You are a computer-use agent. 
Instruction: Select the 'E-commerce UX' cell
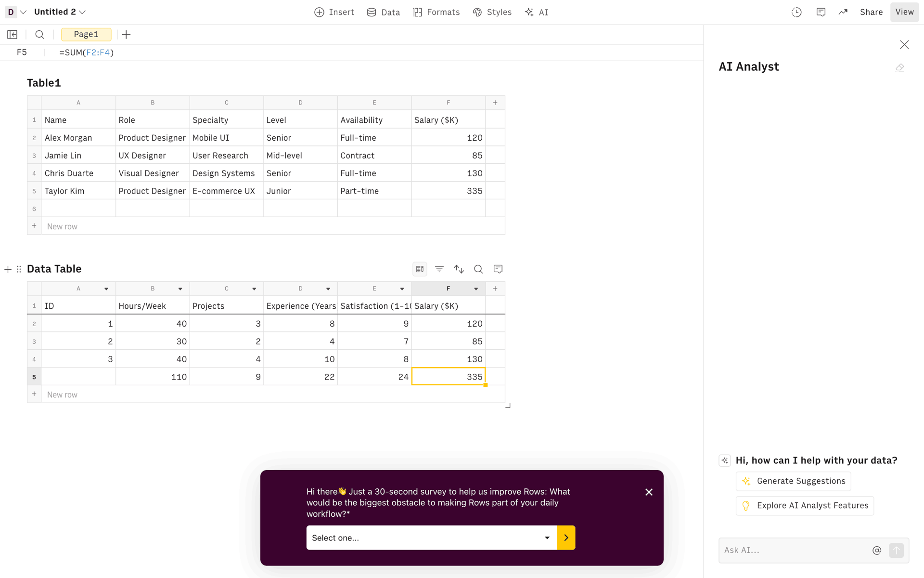tap(227, 191)
